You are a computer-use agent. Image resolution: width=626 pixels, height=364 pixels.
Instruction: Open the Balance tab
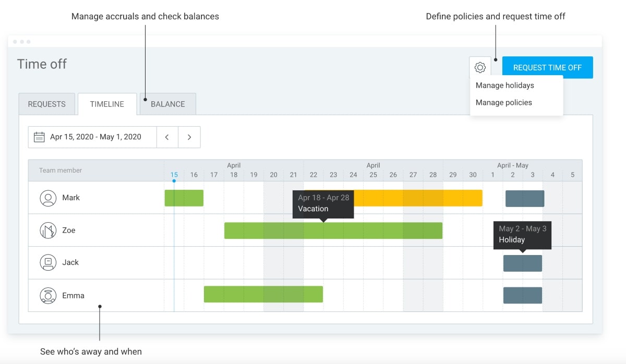[168, 104]
